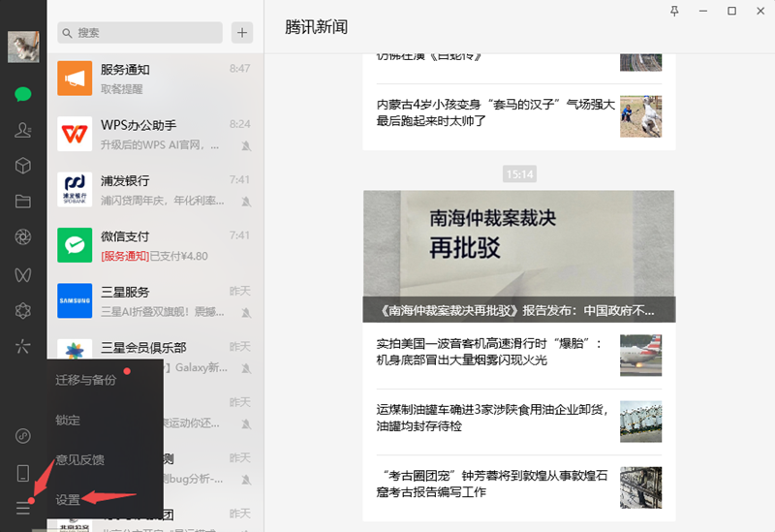Click the 浦发银行 SPD Bank avatar
This screenshot has height=532, width=775.
pos(75,189)
